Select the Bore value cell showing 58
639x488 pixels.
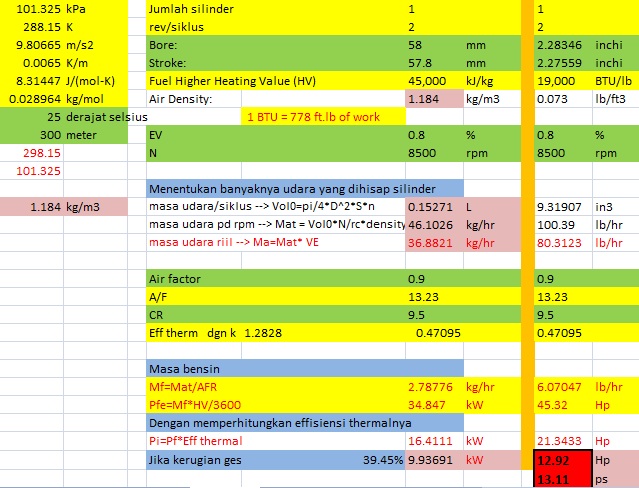pos(434,45)
